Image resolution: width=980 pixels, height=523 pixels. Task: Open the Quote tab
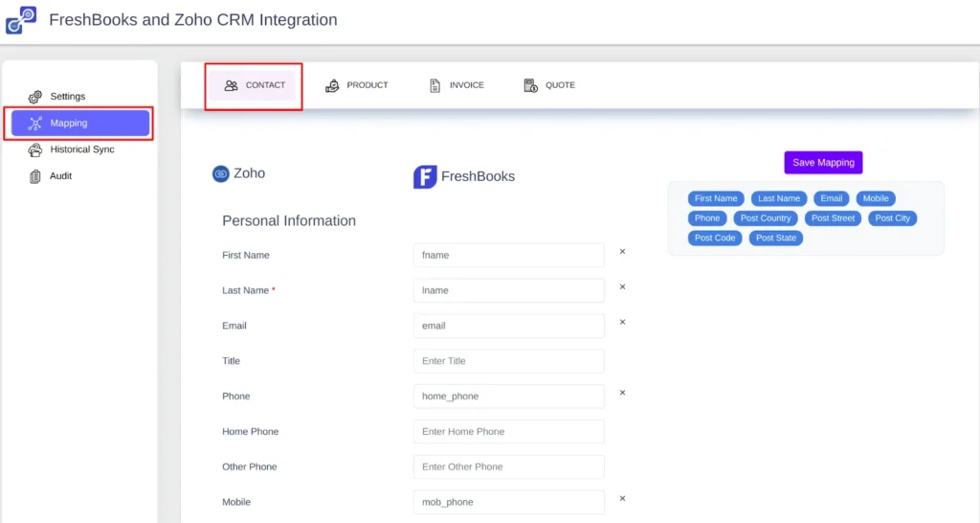click(x=549, y=85)
